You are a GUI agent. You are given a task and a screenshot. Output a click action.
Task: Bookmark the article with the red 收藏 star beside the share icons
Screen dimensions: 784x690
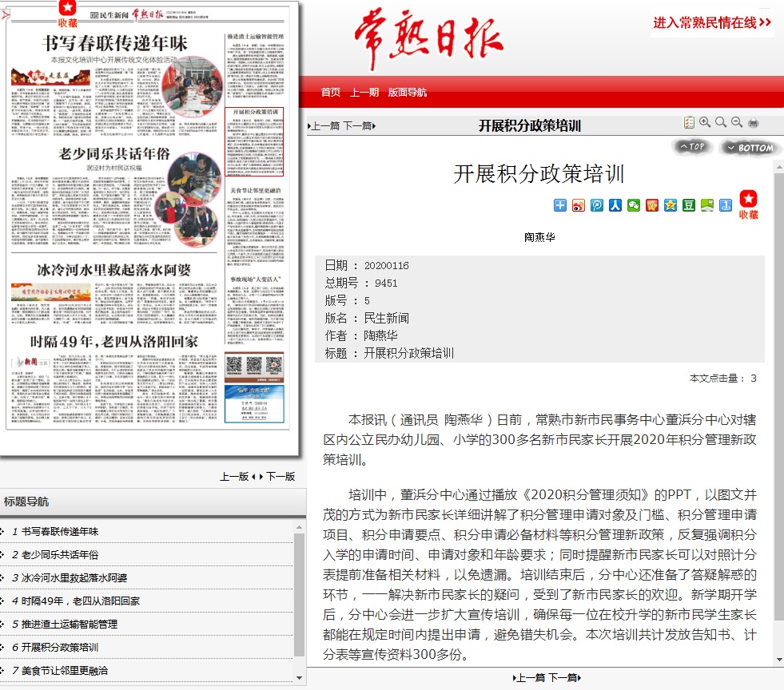click(x=749, y=205)
